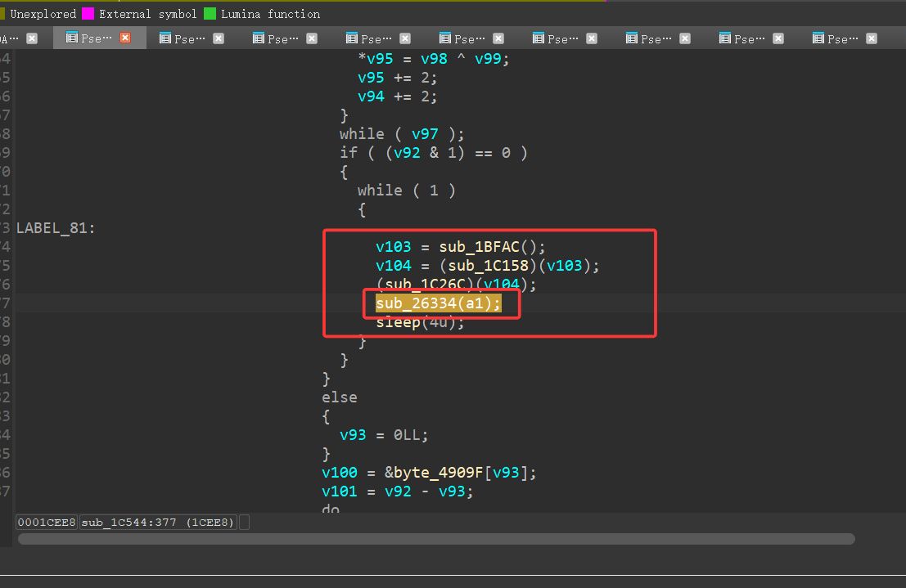Click v93 in the v93 = 0LL line
The image size is (906, 588).
(x=353, y=435)
